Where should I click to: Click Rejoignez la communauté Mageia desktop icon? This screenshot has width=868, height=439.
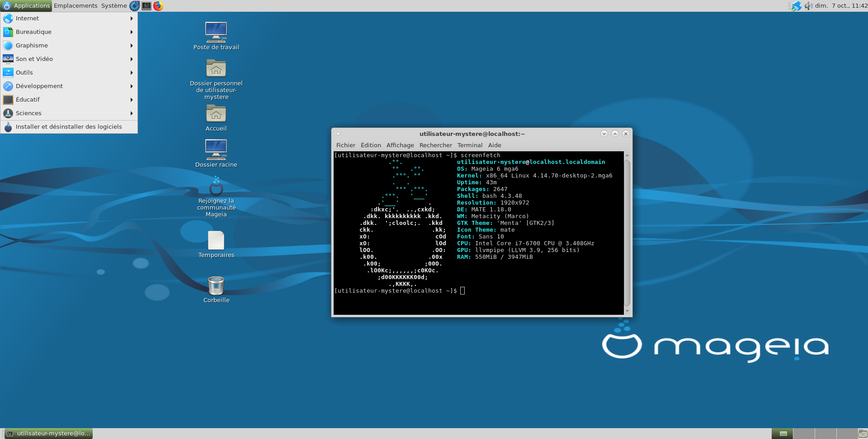(x=216, y=197)
